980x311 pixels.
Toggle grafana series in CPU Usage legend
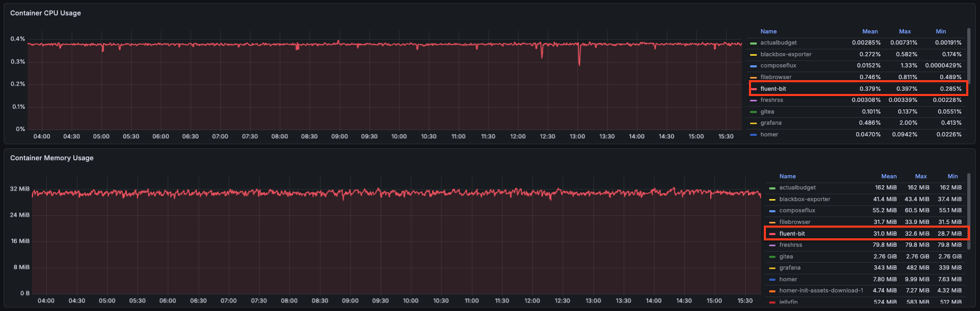pyautogui.click(x=771, y=123)
